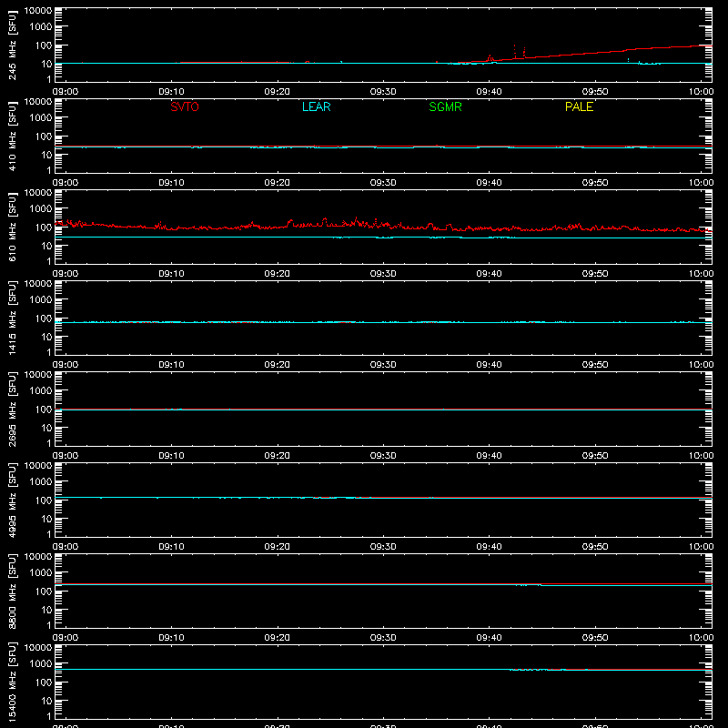
Task: Click the 10 y-axis label on 4995 MHz plot
Action: tap(47, 519)
